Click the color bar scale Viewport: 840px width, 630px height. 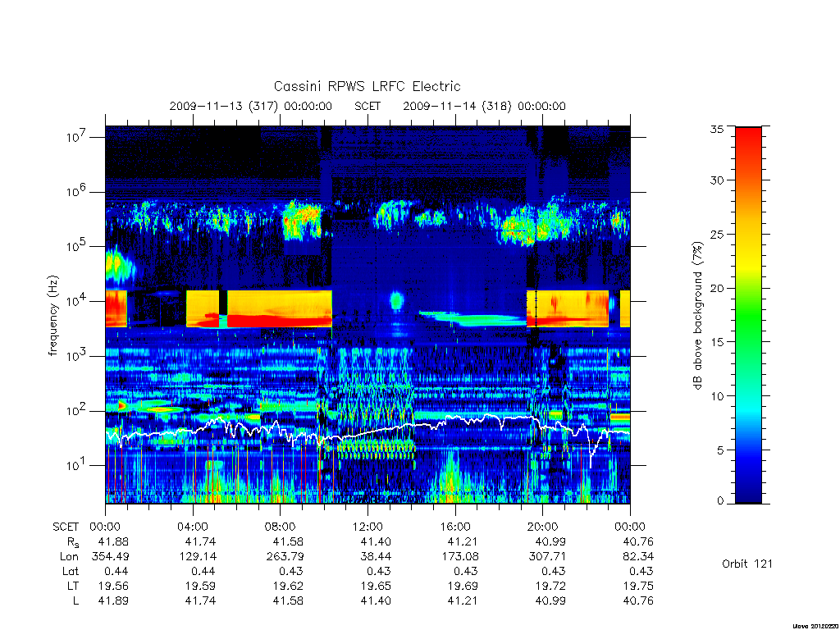coord(748,315)
